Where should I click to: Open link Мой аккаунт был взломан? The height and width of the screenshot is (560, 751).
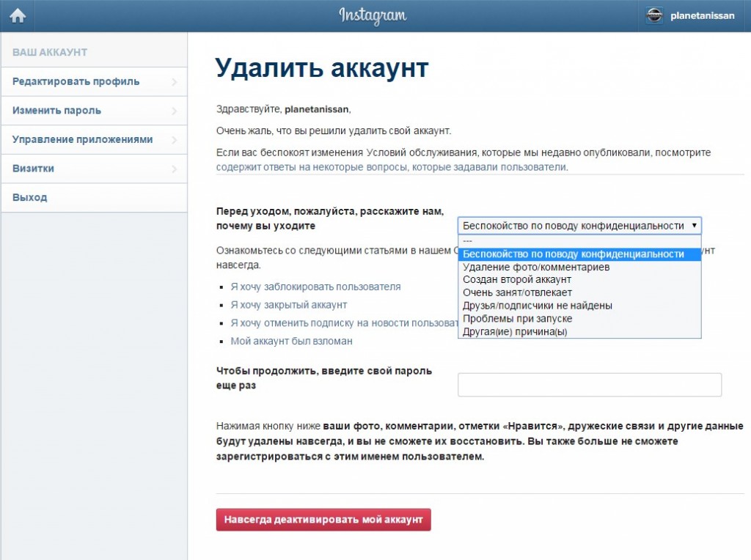click(291, 342)
